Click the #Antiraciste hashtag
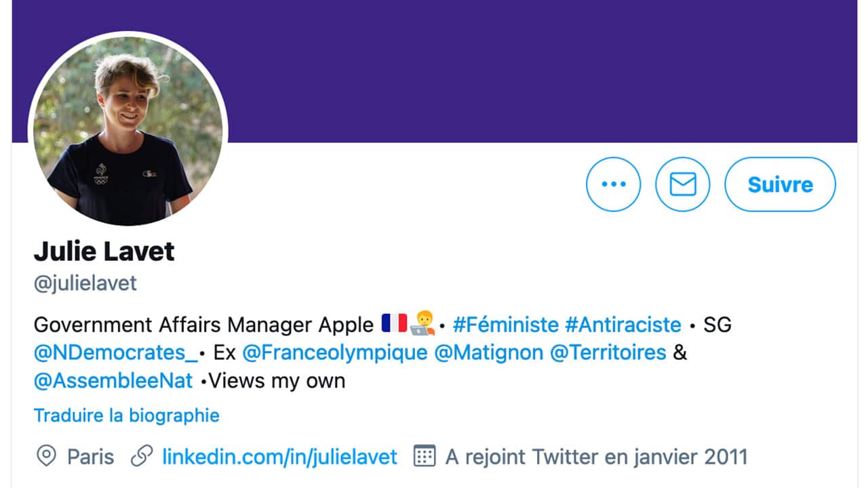This screenshot has width=868, height=488. point(623,325)
